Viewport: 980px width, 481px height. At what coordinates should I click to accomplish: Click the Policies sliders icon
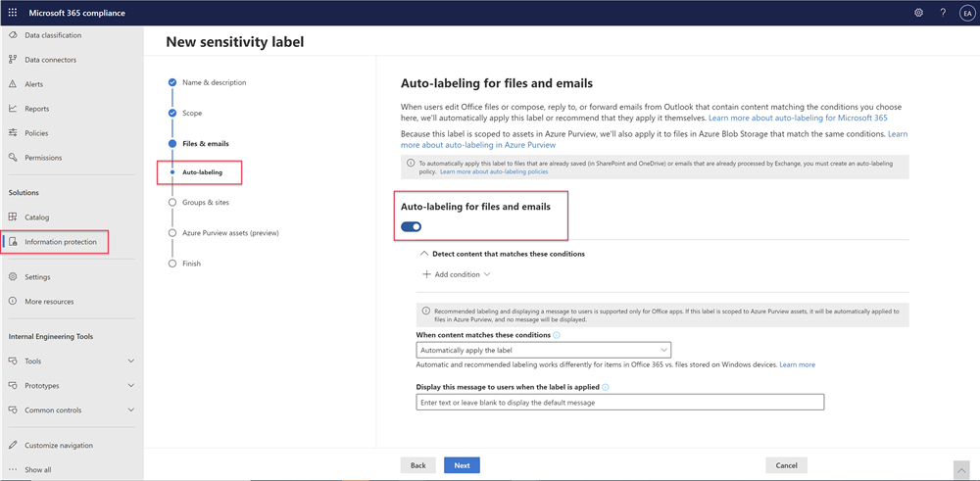point(13,133)
